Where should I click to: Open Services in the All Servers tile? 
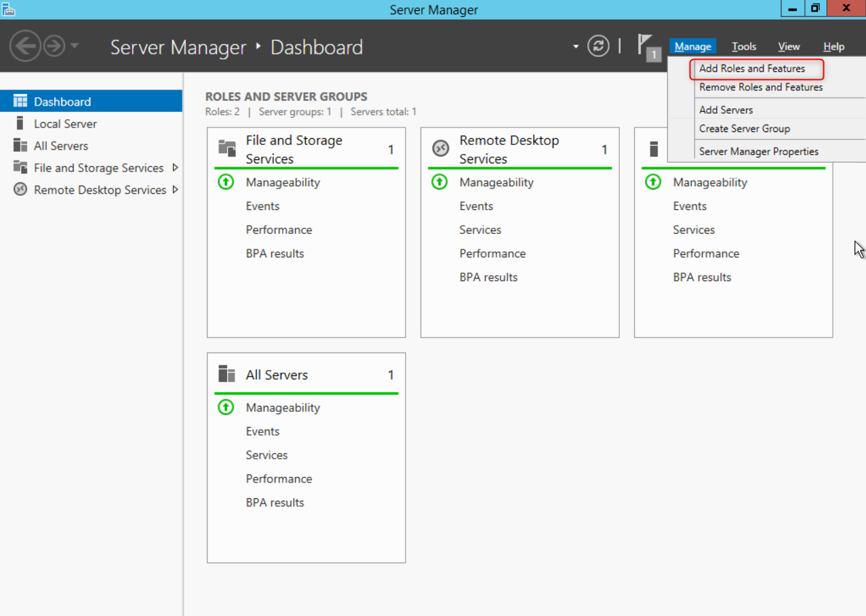coord(267,455)
